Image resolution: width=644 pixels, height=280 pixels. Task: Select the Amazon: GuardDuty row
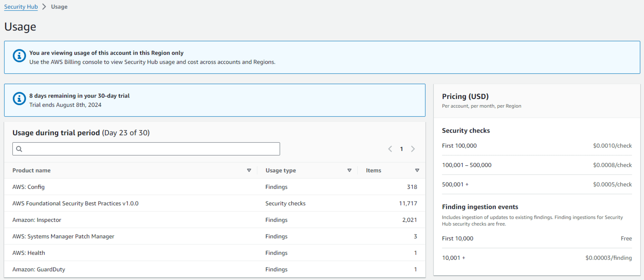point(215,269)
